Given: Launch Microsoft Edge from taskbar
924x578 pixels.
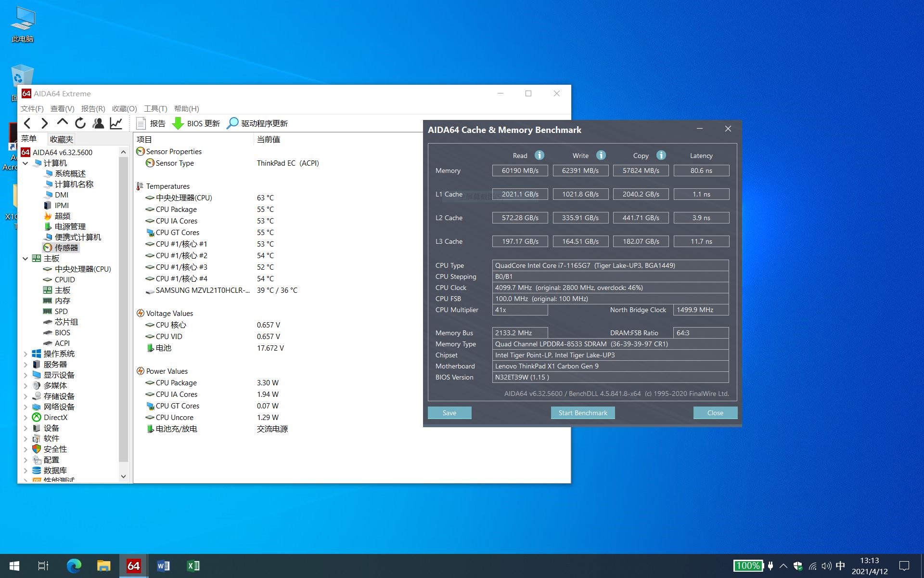Looking at the screenshot, I should [74, 566].
